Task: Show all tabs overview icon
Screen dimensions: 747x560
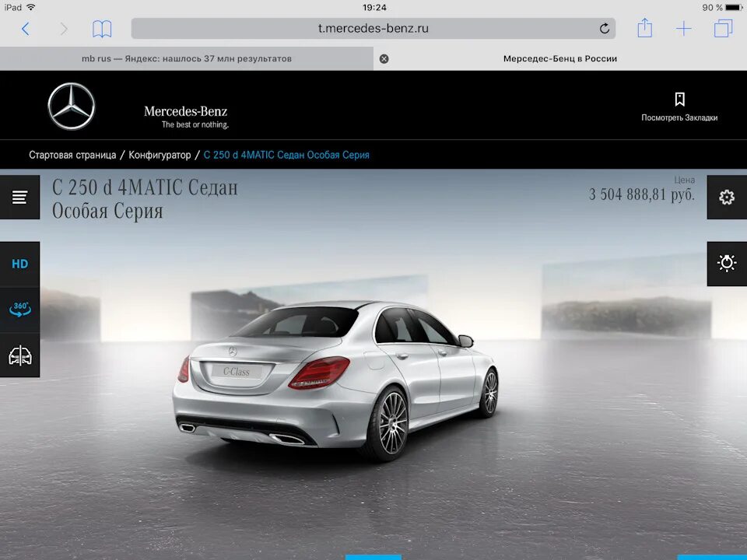Action: pos(723,29)
